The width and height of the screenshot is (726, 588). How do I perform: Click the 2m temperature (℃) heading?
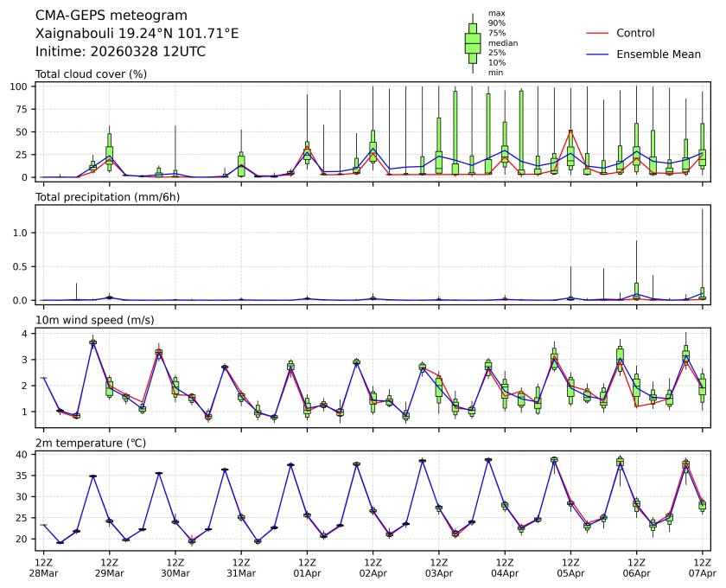[x=94, y=444]
